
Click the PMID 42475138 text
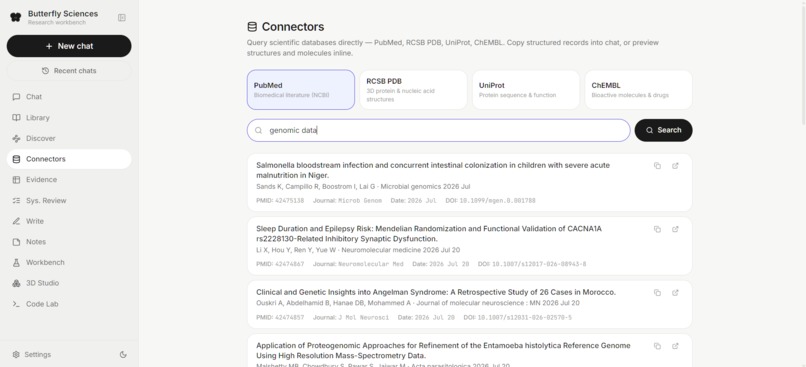pos(280,200)
